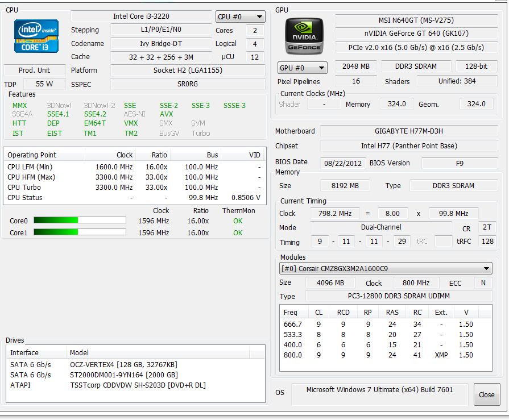
Task: Click the SSPEC value SR0RG
Action: coord(188,84)
